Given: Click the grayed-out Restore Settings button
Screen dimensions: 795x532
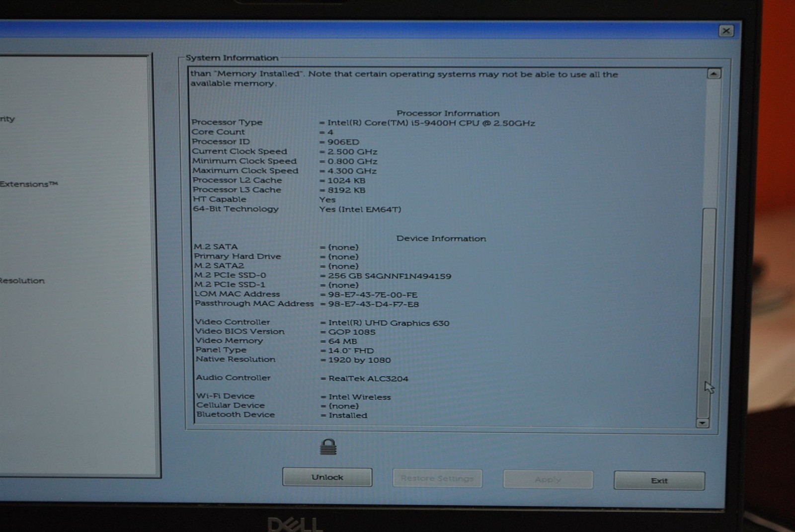Looking at the screenshot, I should [x=437, y=478].
